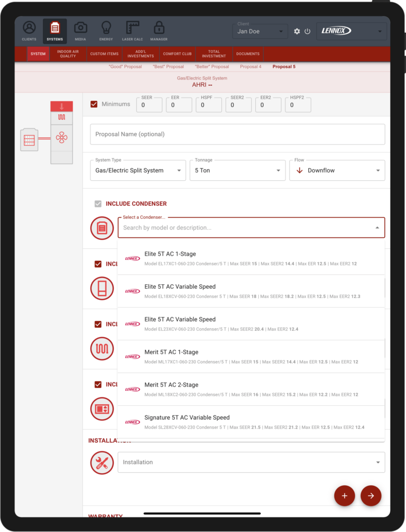This screenshot has width=406, height=532.
Task: Switch to Total Investment tab
Action: [x=214, y=54]
